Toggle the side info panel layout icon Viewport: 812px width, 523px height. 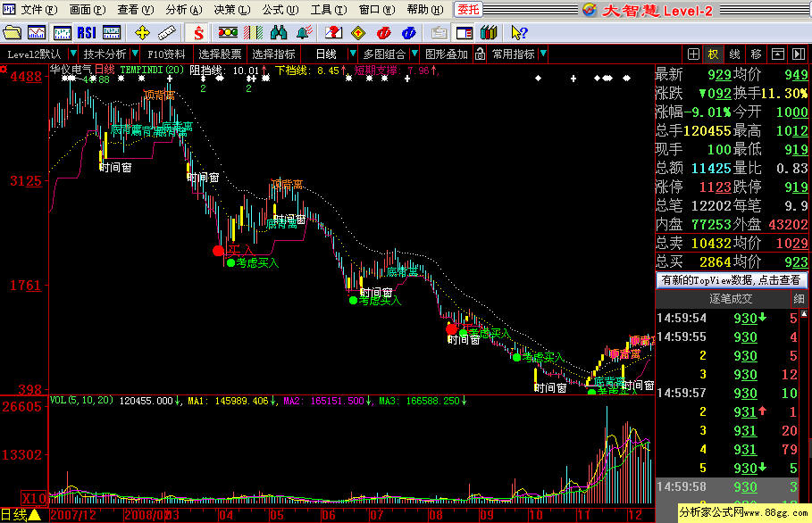[464, 33]
